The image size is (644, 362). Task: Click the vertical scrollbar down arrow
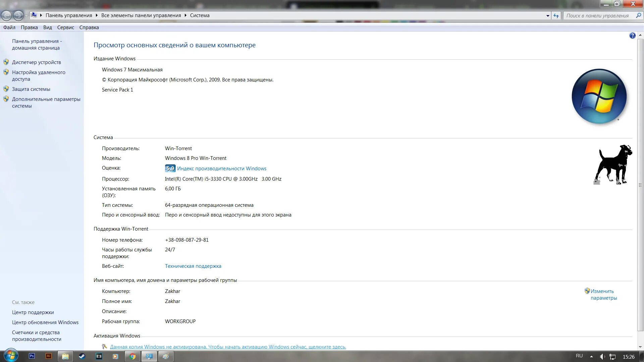[x=640, y=347]
